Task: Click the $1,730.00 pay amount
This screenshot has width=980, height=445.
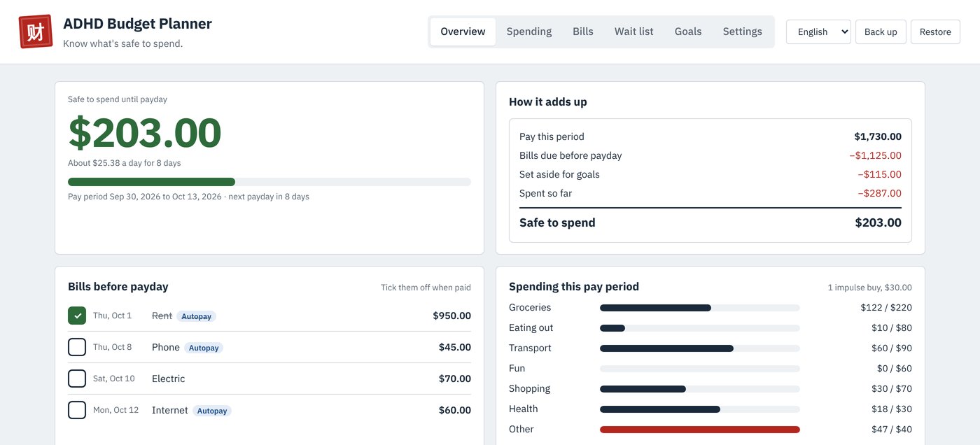Action: click(x=878, y=136)
